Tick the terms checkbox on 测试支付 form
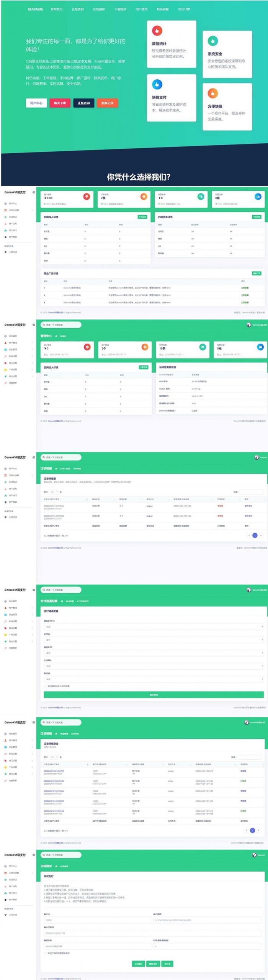 (45, 953)
